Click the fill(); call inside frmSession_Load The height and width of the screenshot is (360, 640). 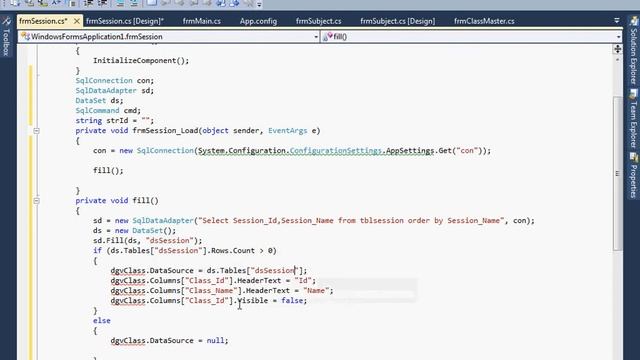point(108,171)
